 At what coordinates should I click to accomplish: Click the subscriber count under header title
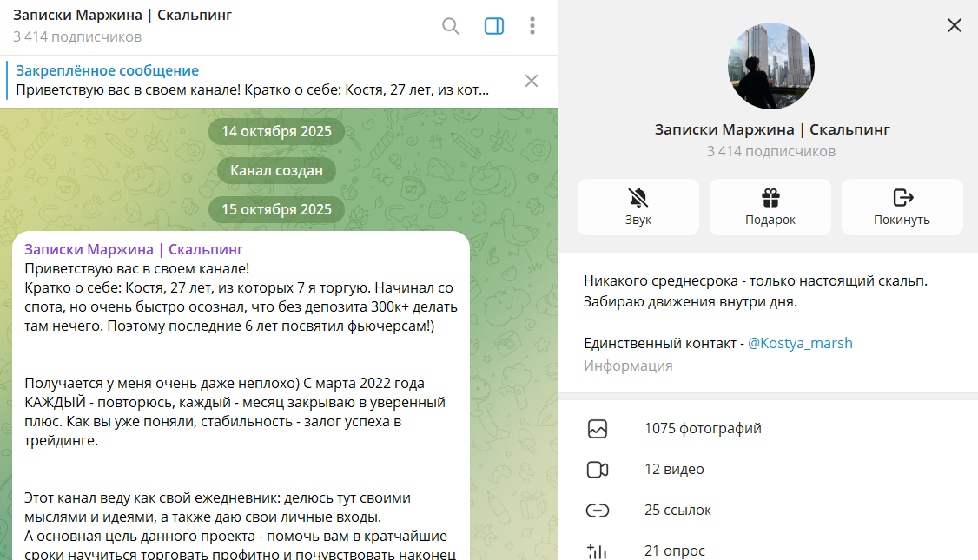(x=77, y=36)
